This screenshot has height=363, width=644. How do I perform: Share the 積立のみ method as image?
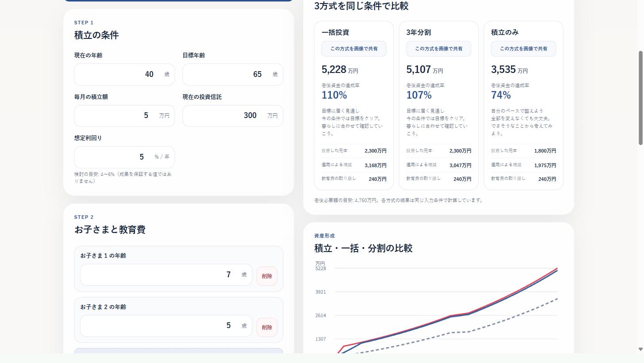pyautogui.click(x=523, y=49)
